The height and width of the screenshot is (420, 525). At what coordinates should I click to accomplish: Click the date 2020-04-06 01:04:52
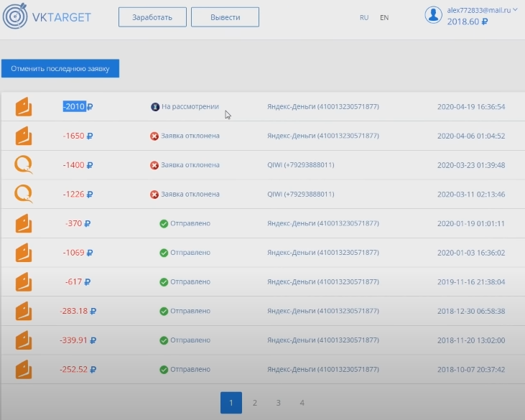(471, 136)
